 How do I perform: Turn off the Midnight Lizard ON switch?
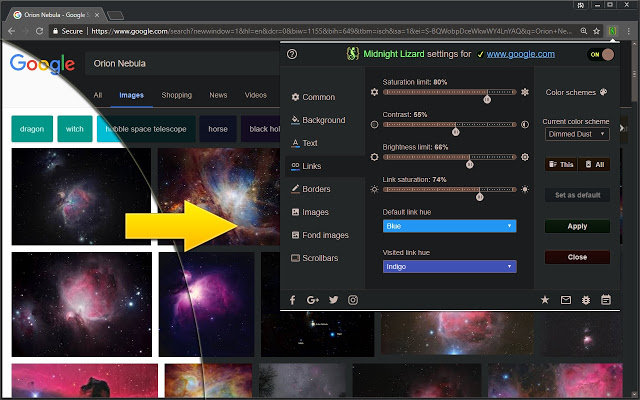pos(601,54)
